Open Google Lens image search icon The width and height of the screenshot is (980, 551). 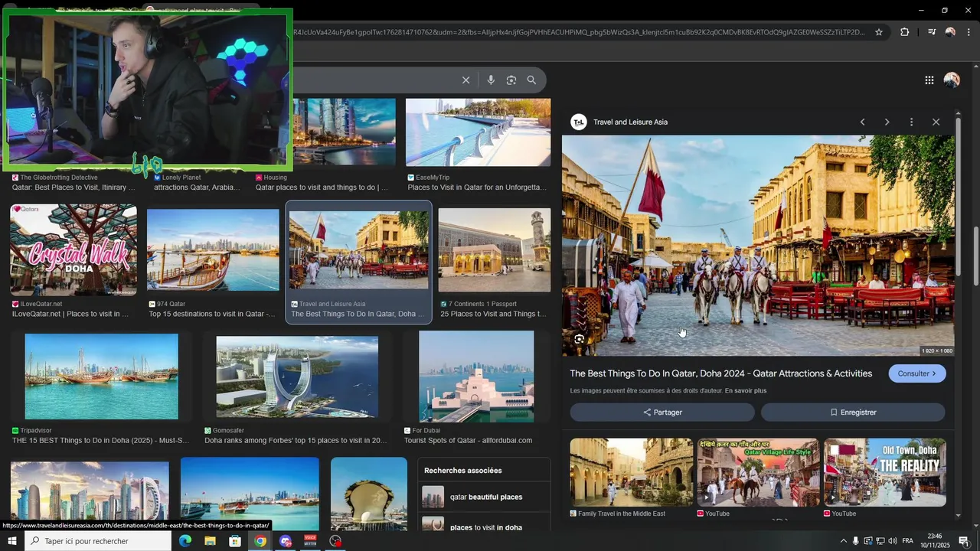click(x=511, y=80)
